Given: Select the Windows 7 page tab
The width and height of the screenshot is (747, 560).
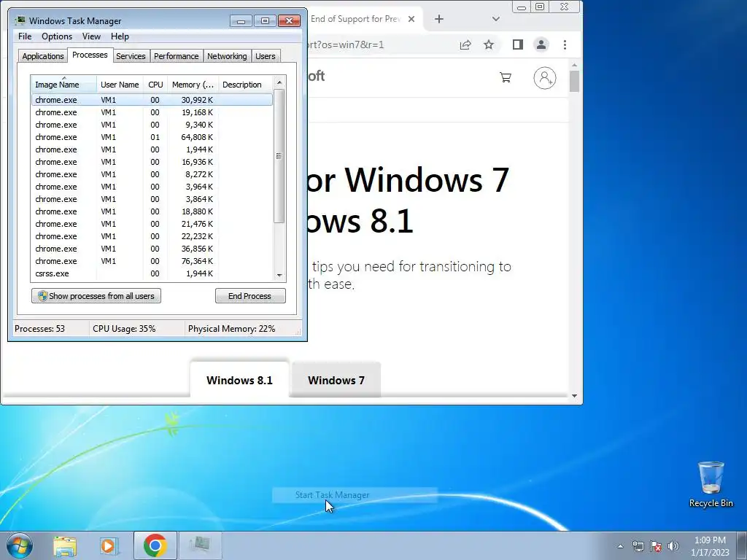Looking at the screenshot, I should [336, 380].
